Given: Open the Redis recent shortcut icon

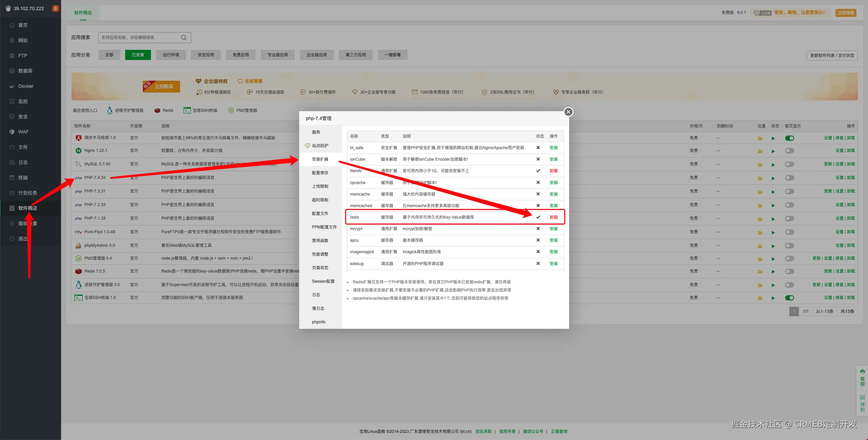Looking at the screenshot, I should tap(157, 111).
